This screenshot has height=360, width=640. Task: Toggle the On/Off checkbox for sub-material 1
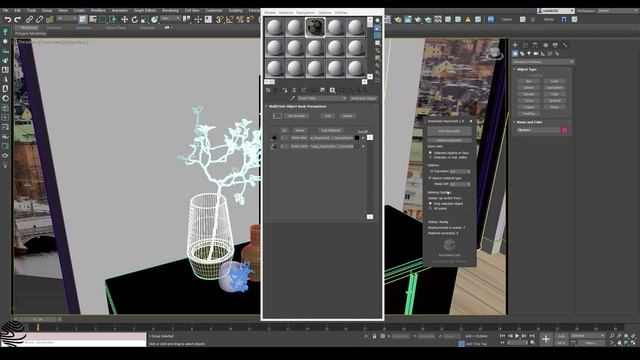[x=363, y=138]
